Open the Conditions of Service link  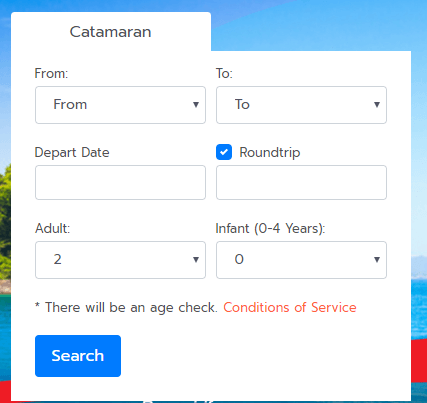pos(290,307)
